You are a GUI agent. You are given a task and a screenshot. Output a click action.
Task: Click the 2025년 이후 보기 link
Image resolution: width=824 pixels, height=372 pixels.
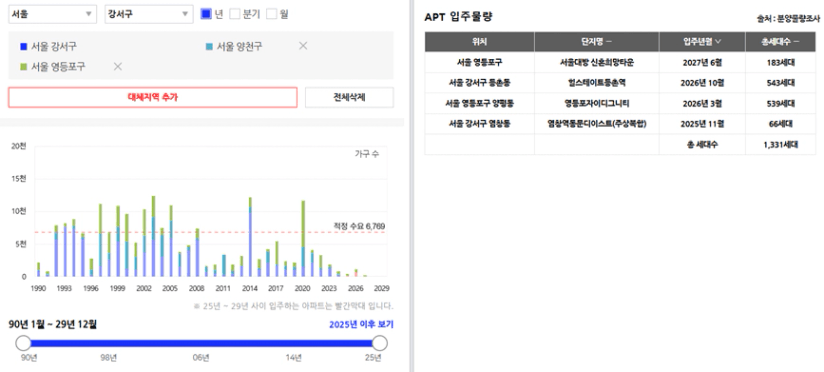click(361, 324)
